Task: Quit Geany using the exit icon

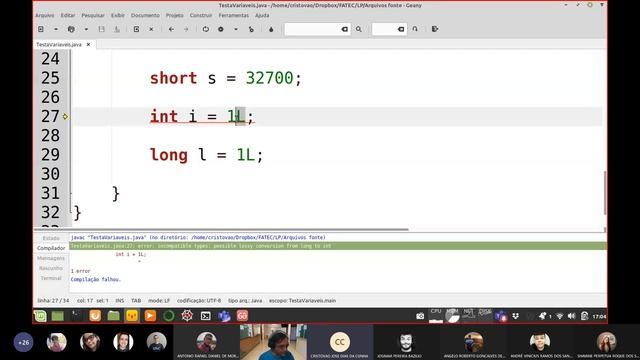Action: click(x=435, y=29)
